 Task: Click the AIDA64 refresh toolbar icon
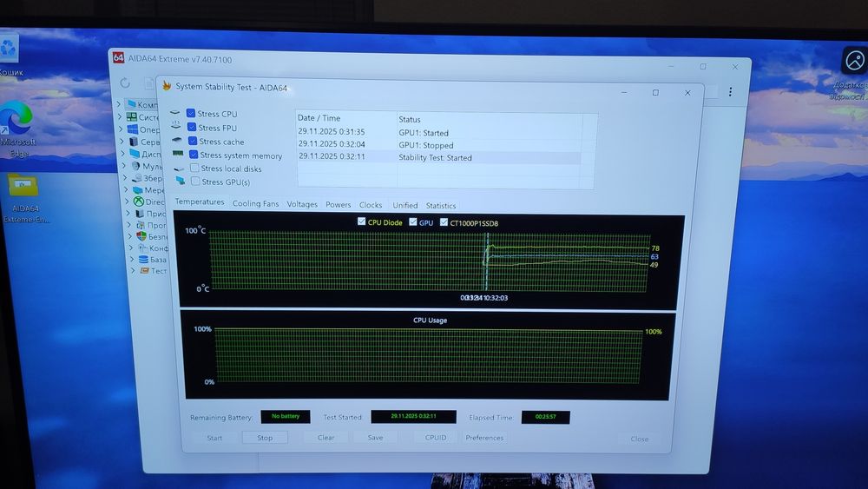[125, 83]
